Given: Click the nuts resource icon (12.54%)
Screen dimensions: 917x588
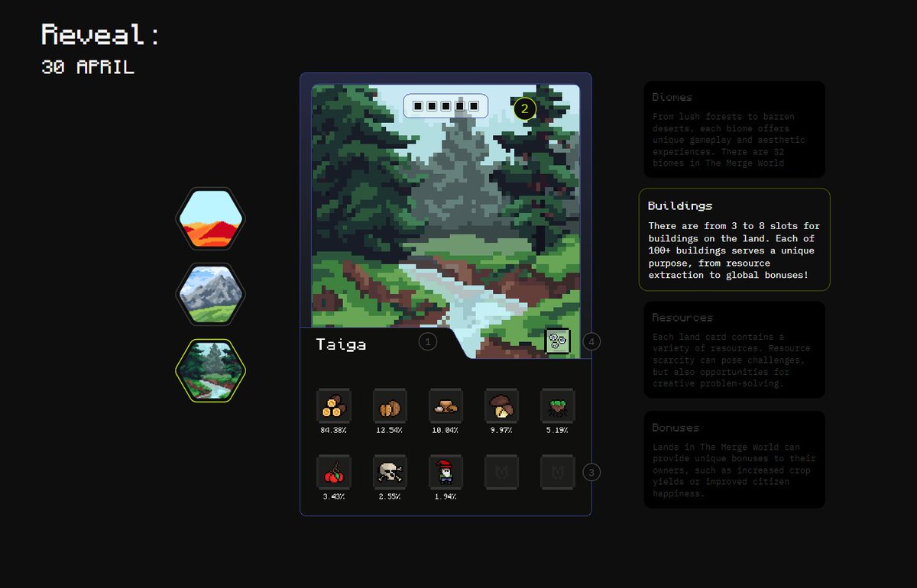Looking at the screenshot, I should 390,405.
